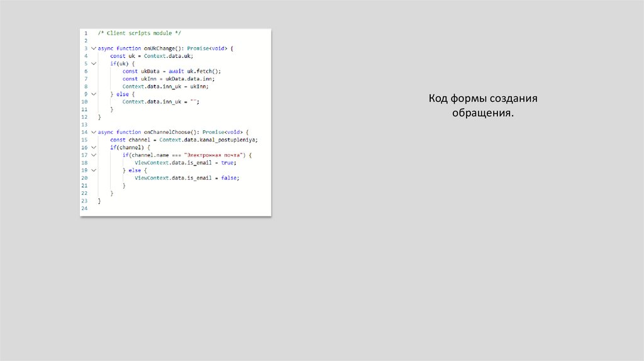The width and height of the screenshot is (644, 361).
Task: Collapse the onChannelChoose function fold chevron
Action: pos(94,132)
